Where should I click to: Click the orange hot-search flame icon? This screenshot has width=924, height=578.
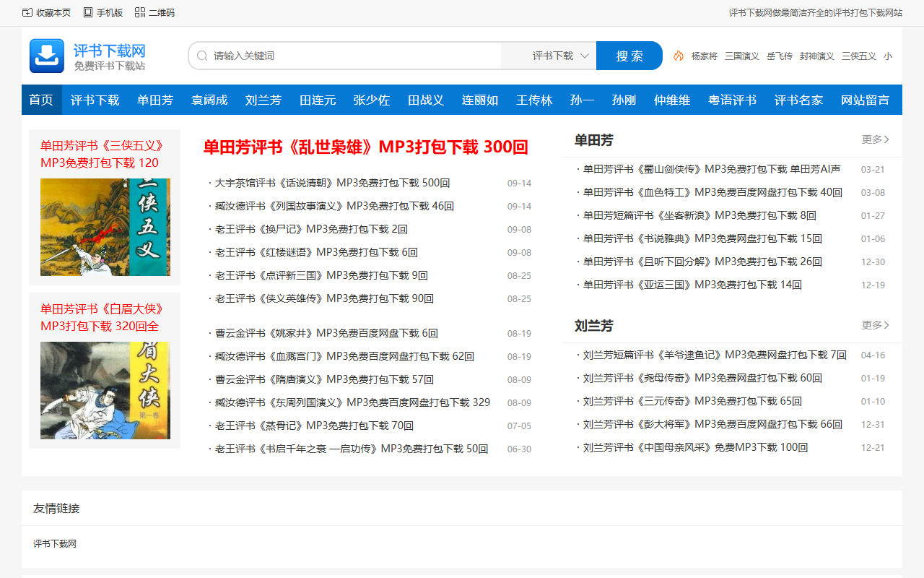tap(679, 56)
